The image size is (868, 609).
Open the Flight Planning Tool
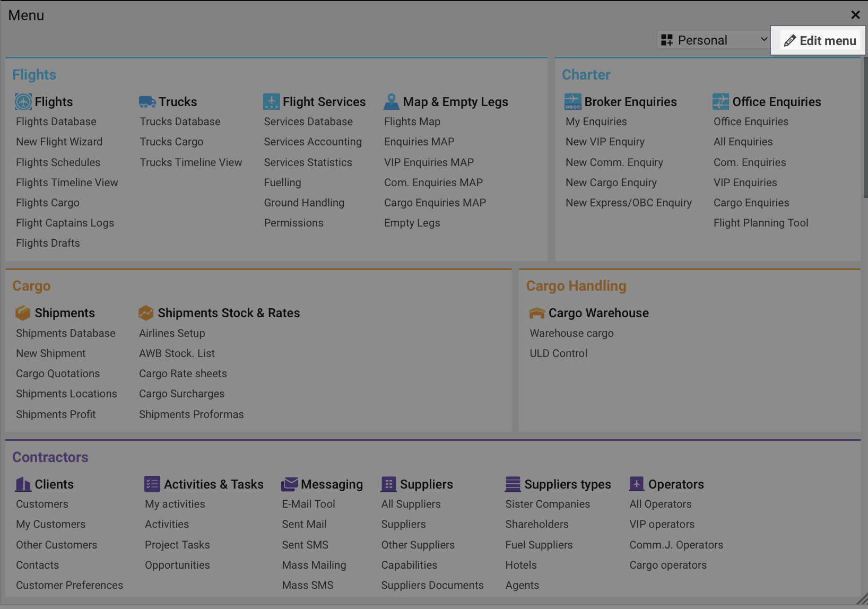(x=760, y=223)
